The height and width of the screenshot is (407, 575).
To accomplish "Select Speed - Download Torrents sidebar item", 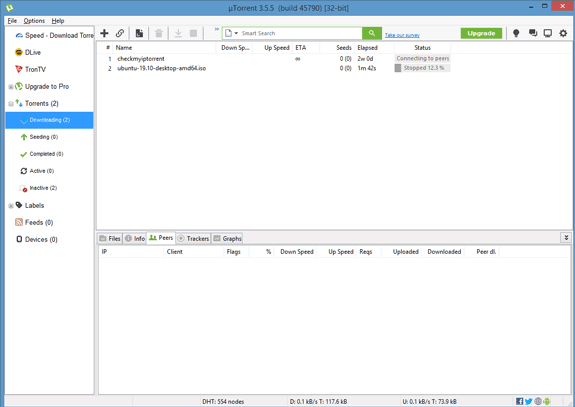I will (x=54, y=36).
